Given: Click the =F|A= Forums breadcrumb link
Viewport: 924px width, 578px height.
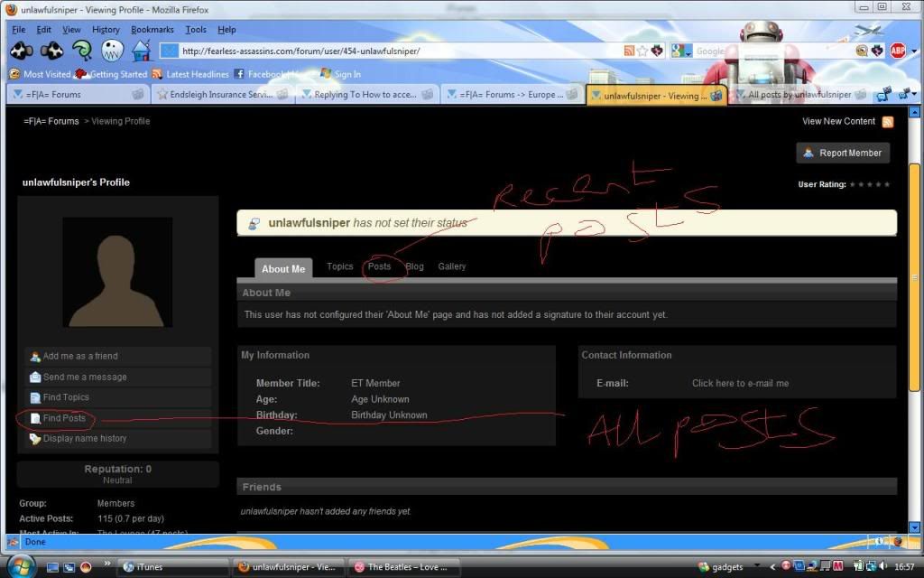Looking at the screenshot, I should coord(51,122).
